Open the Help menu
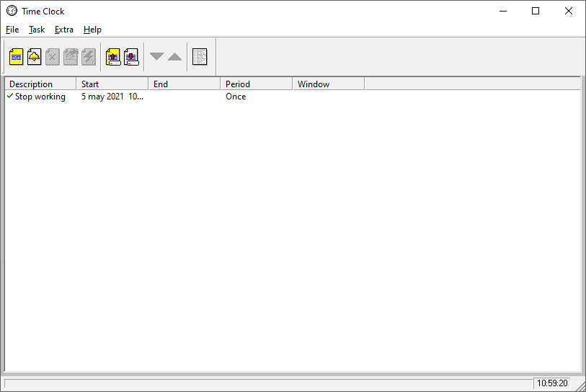The image size is (586, 392). click(92, 30)
